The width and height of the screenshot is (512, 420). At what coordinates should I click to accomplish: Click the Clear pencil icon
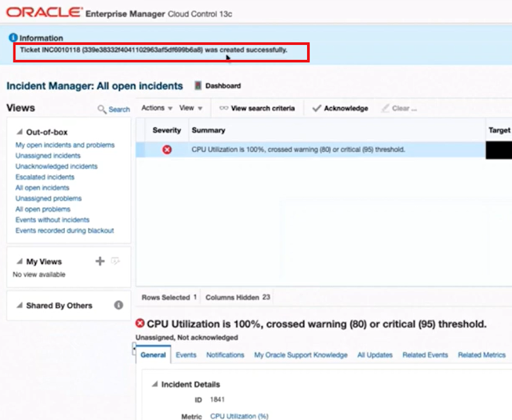[x=386, y=108]
